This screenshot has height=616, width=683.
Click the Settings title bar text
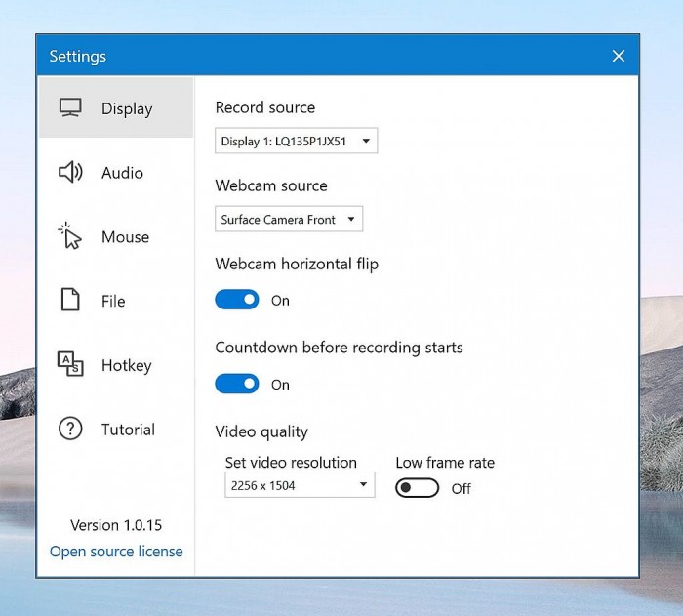pyautogui.click(x=78, y=57)
